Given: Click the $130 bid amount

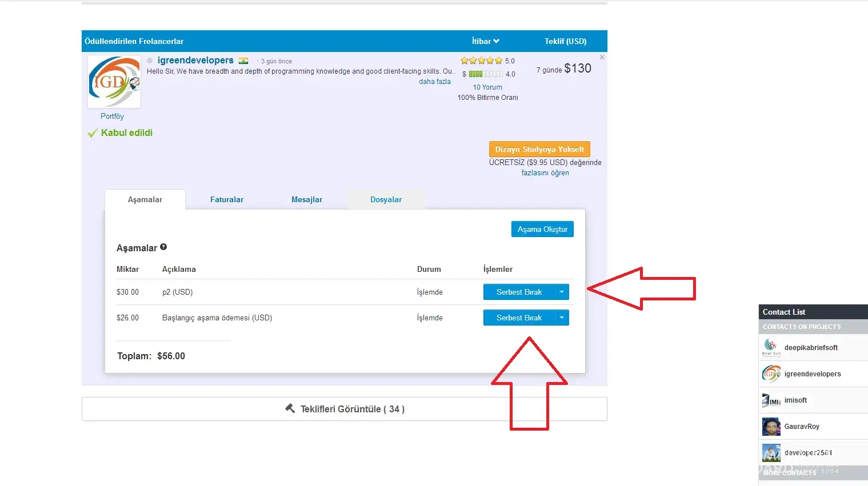Looking at the screenshot, I should click(x=578, y=69).
